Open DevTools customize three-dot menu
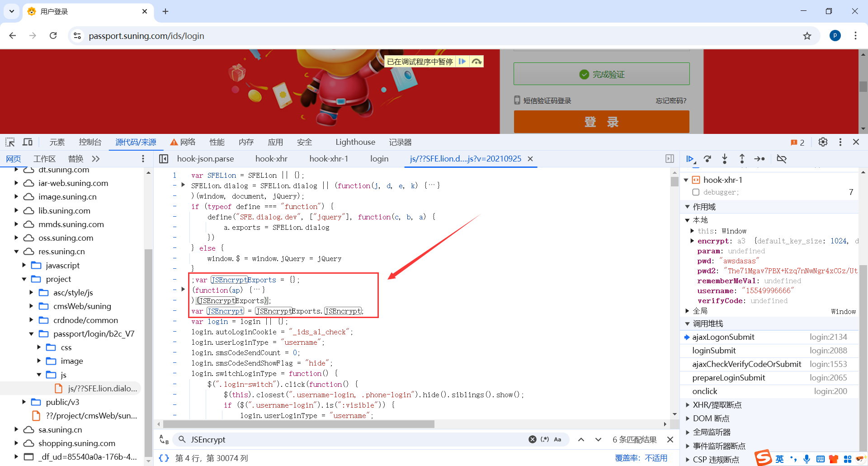Screen dimensions: 868x466 pos(840,142)
